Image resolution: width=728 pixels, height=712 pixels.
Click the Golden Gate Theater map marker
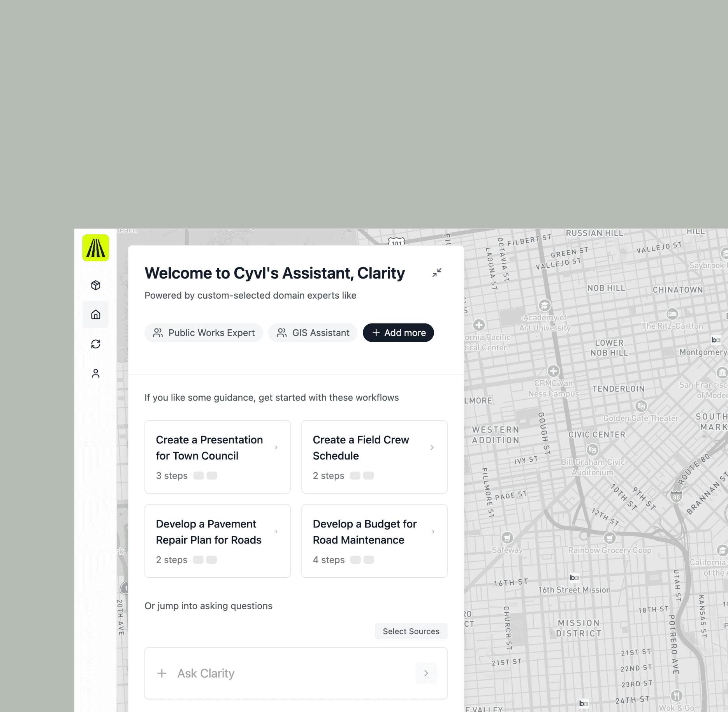pyautogui.click(x=641, y=406)
